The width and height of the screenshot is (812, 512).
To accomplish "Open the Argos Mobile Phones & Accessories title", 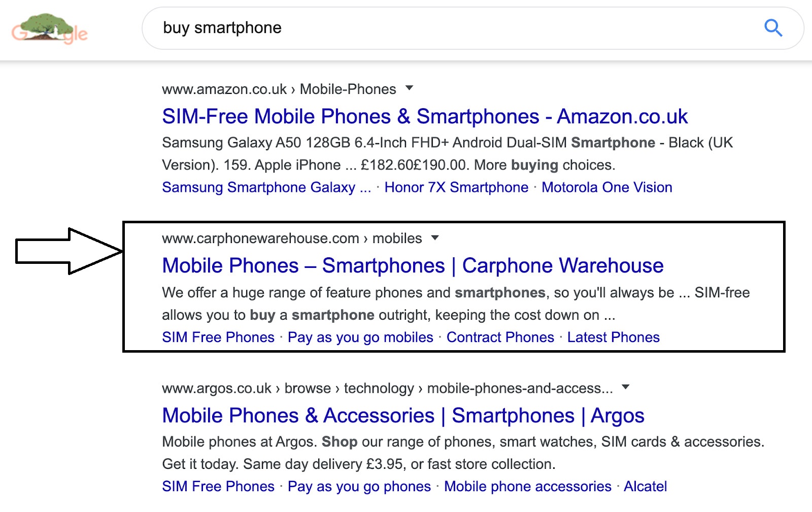I will (403, 416).
